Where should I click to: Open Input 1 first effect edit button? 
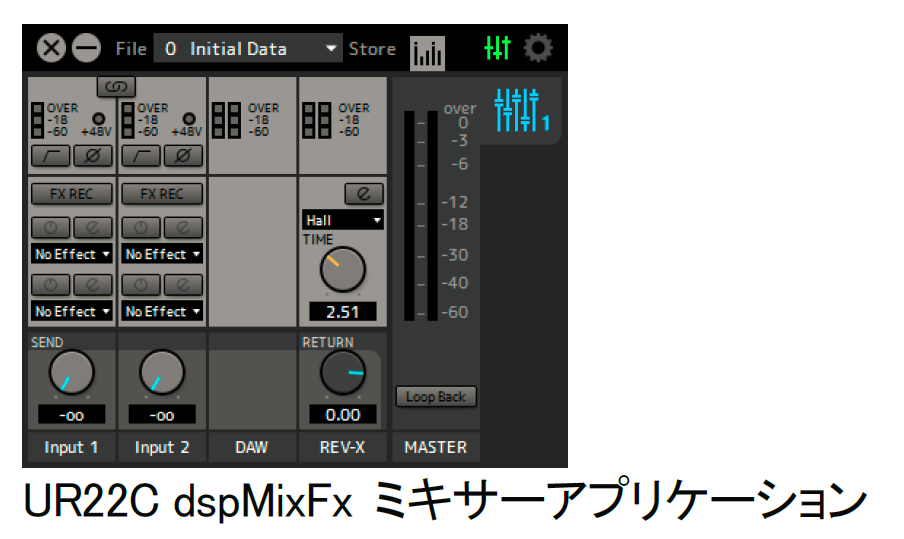point(93,227)
